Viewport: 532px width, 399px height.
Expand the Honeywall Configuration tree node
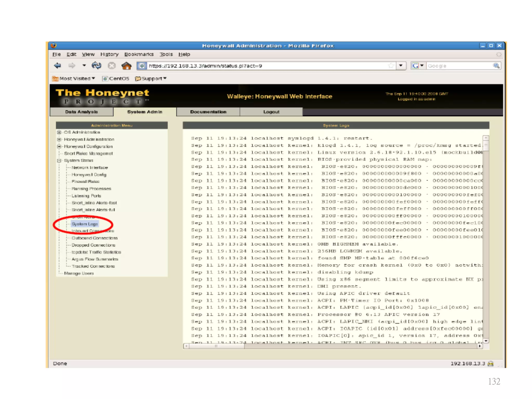pos(59,147)
